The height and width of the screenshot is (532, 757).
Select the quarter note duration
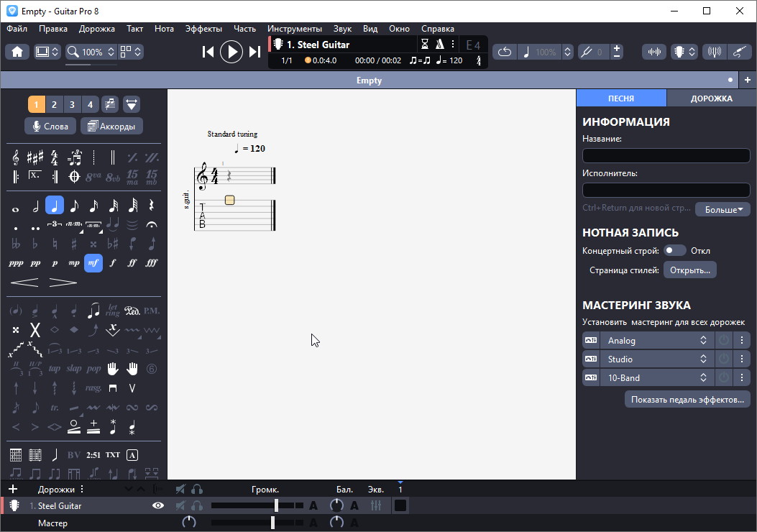pos(55,206)
